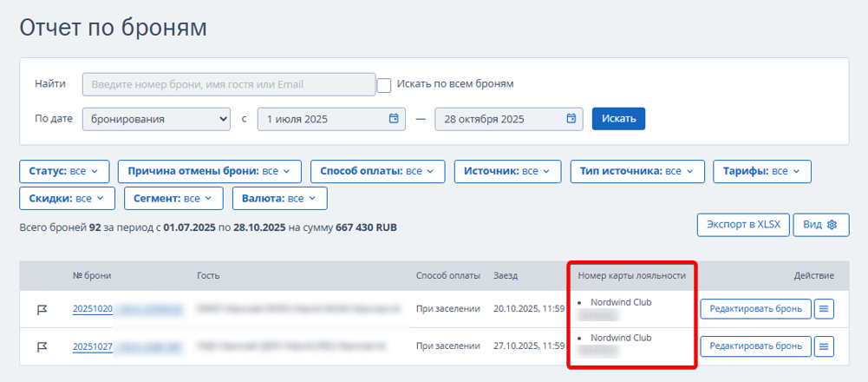Click the flag icon for booking 20251027
The image size is (868, 382).
pyautogui.click(x=42, y=346)
